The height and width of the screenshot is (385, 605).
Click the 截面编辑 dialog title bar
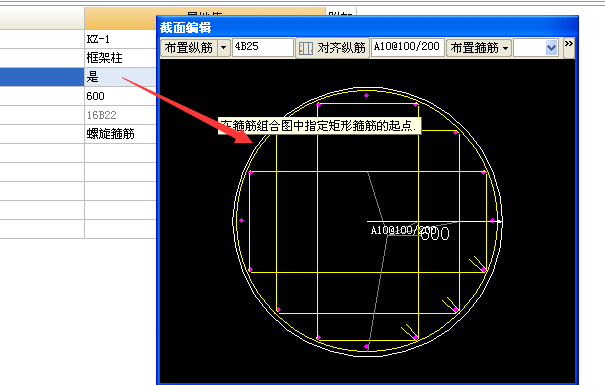click(367, 27)
